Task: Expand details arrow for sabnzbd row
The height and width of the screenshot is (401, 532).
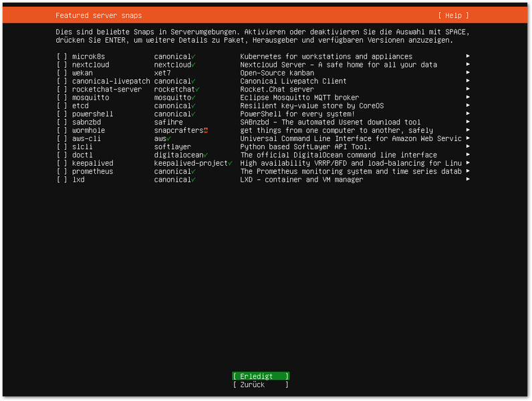Action: (468, 122)
